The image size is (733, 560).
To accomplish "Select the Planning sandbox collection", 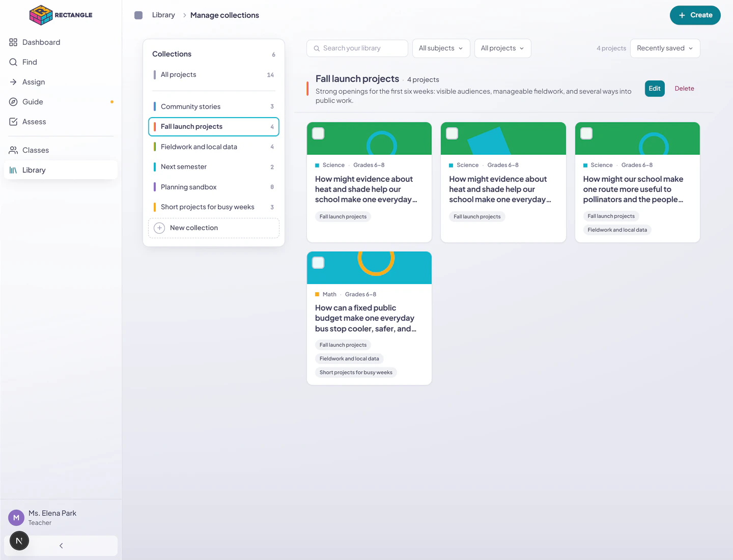I will 214,187.
